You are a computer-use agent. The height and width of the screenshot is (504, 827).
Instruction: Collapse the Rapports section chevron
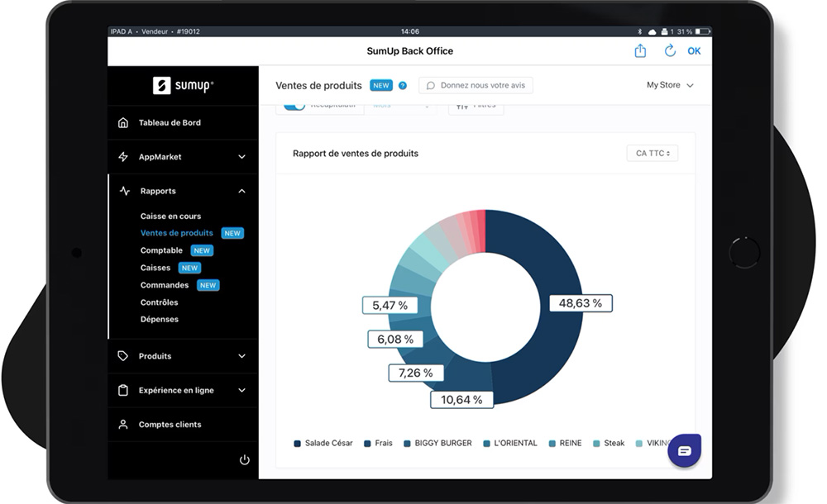[241, 191]
